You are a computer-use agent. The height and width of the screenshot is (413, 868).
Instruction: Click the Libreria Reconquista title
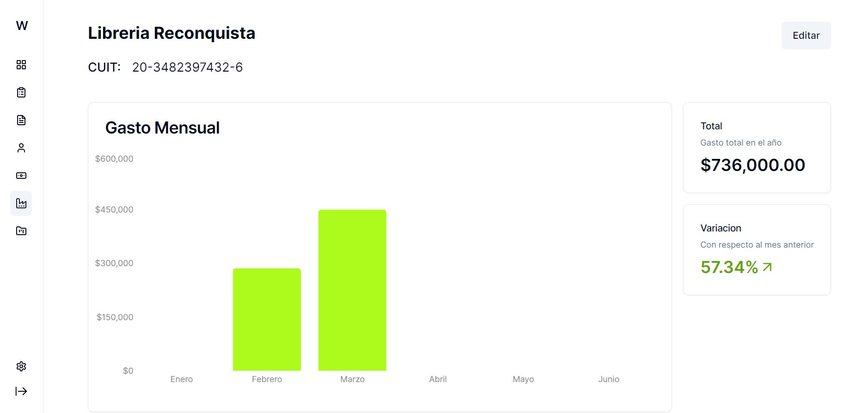click(172, 33)
